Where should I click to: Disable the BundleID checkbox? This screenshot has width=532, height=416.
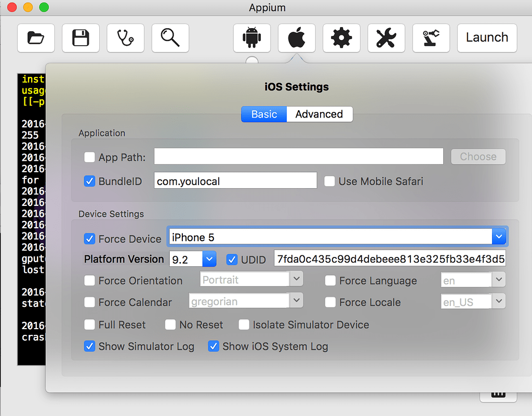pos(89,181)
